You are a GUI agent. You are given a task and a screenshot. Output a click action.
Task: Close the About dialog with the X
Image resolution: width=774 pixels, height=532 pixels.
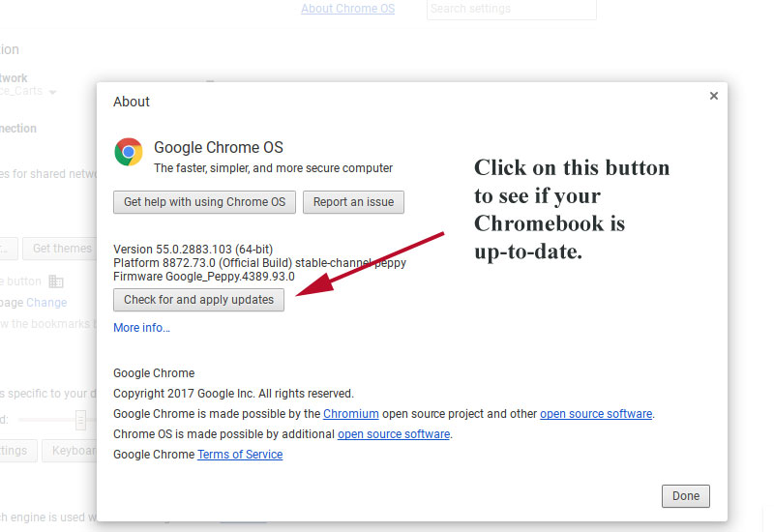tap(714, 96)
